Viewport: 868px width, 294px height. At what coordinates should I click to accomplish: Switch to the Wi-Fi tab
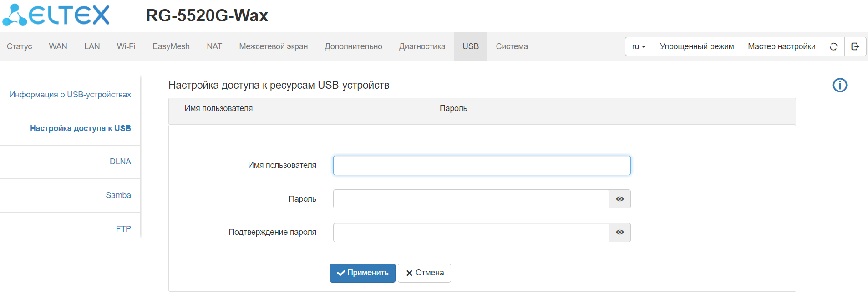[x=126, y=46]
